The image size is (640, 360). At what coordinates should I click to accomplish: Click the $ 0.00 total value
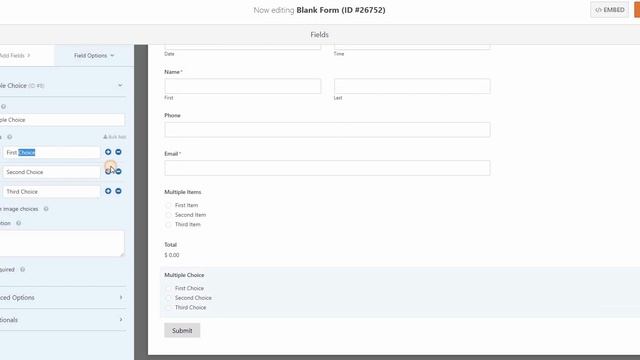click(x=172, y=255)
